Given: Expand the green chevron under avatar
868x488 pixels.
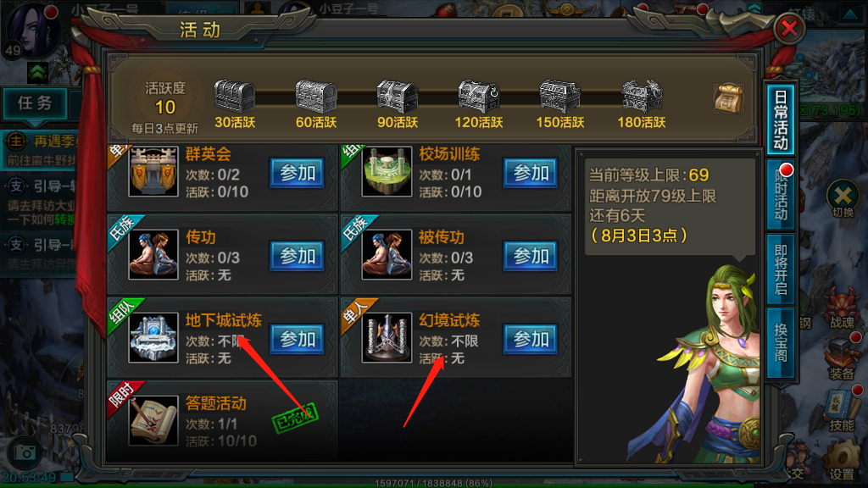Looking at the screenshot, I should coord(37,73).
